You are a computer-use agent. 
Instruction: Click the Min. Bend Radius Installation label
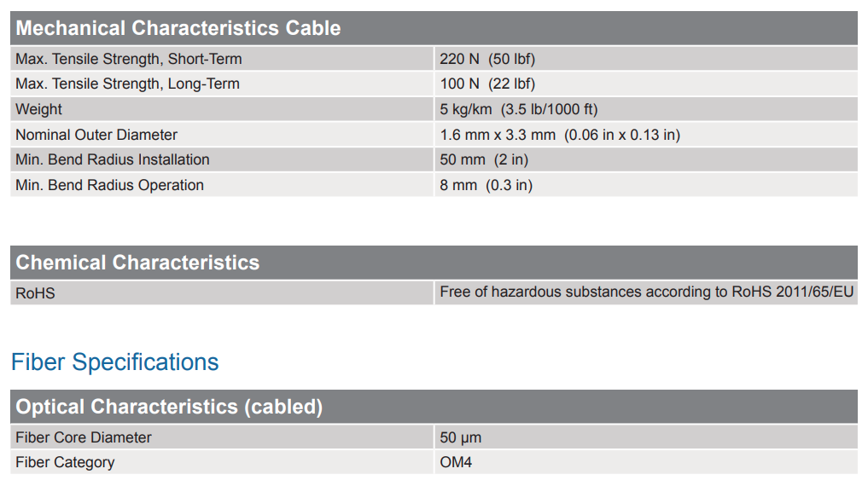click(x=112, y=159)
